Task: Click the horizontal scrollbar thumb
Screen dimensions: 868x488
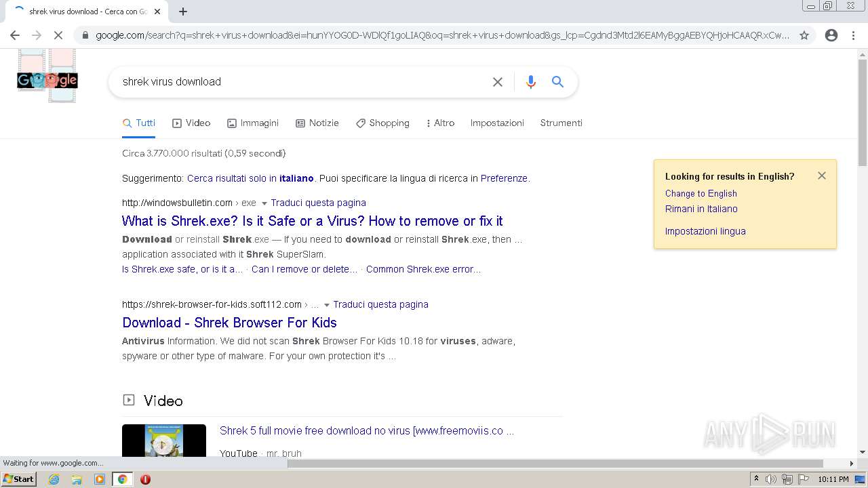Action: pos(556,464)
